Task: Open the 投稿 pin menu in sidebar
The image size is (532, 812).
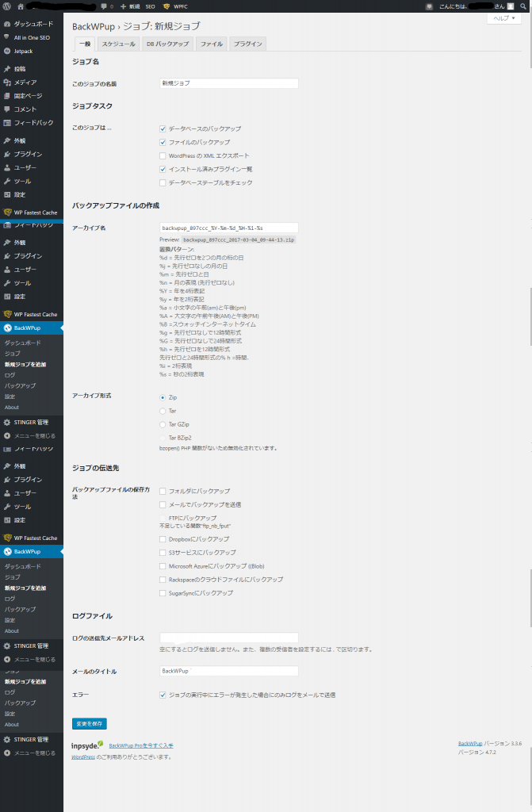Action: point(32,68)
